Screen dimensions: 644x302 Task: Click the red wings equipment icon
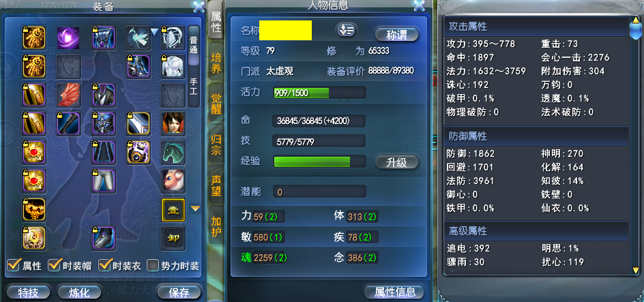point(68,94)
